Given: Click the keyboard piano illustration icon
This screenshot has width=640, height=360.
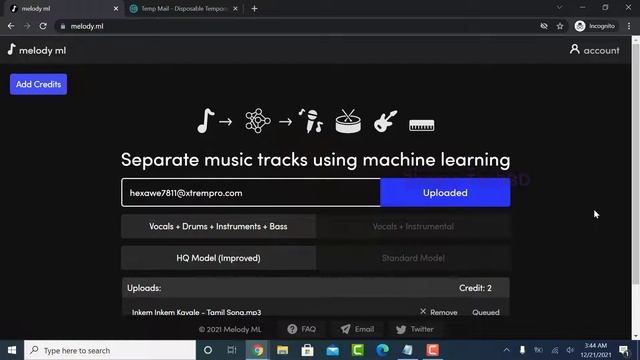Looking at the screenshot, I should click(422, 125).
